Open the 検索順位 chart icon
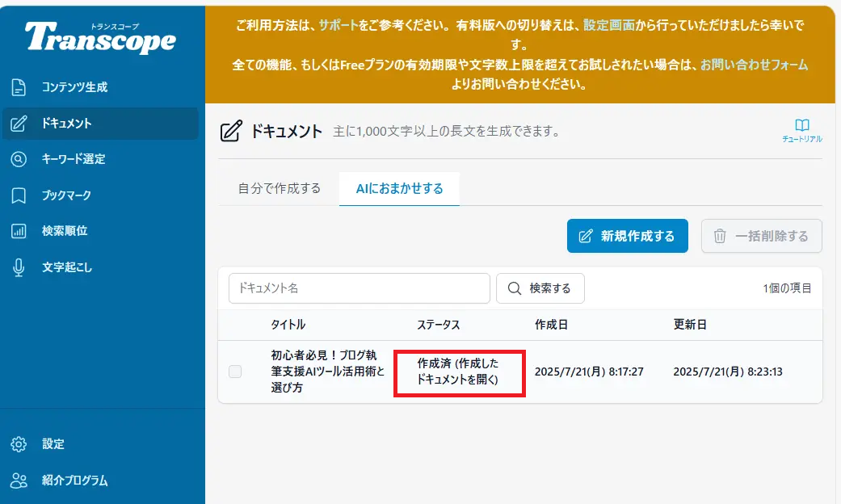 pos(19,231)
